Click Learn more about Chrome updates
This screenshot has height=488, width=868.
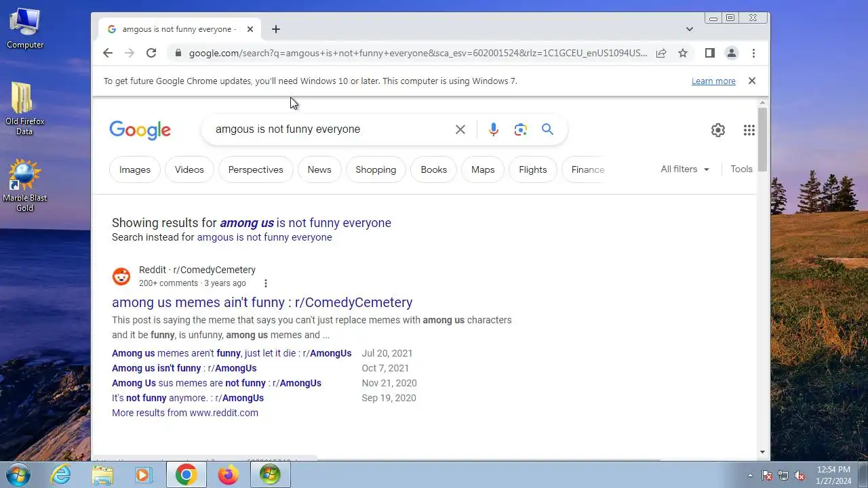713,81
